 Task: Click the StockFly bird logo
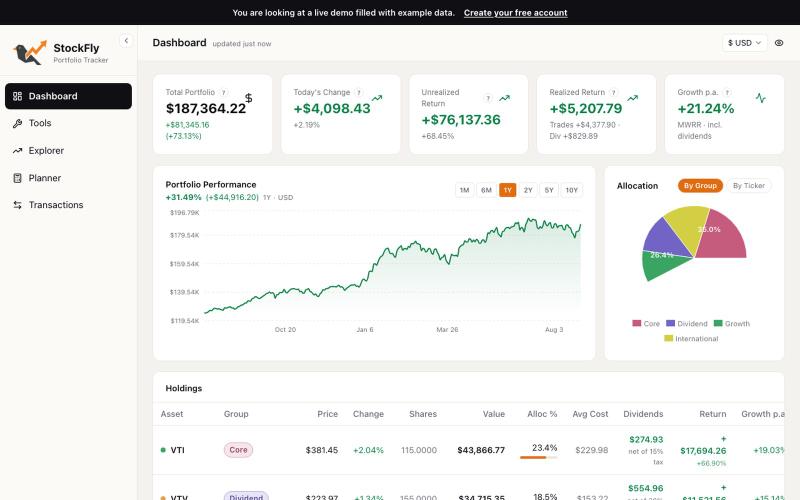(x=29, y=53)
